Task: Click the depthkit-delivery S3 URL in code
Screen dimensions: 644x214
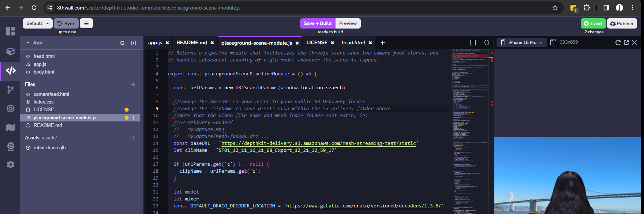Action: click(318, 143)
